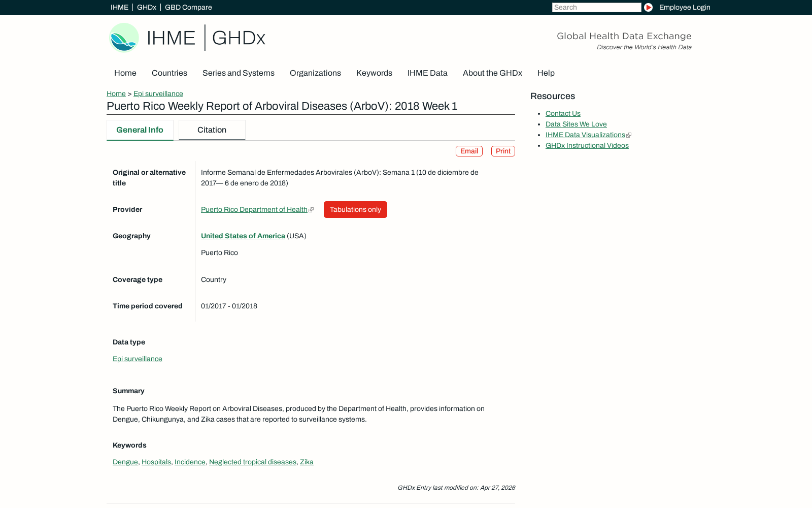The image size is (812, 508).
Task: Go to Employee Login
Action: (685, 7)
